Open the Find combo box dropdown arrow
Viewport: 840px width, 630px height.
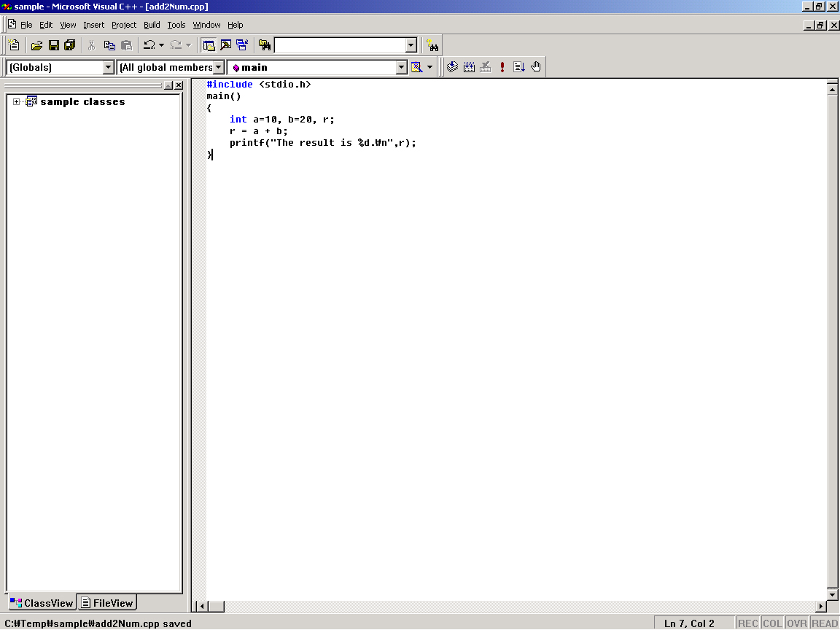coord(411,45)
